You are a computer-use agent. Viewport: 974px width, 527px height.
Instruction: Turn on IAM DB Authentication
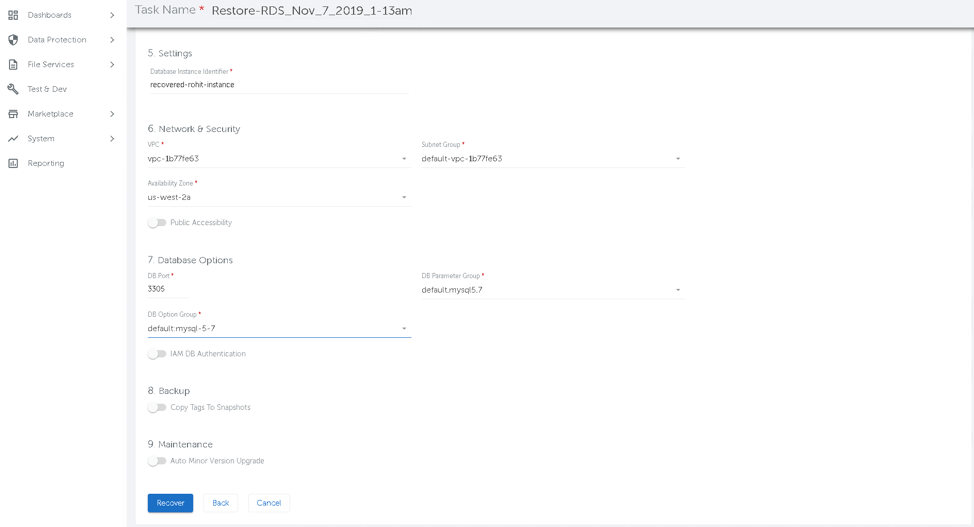coord(157,354)
